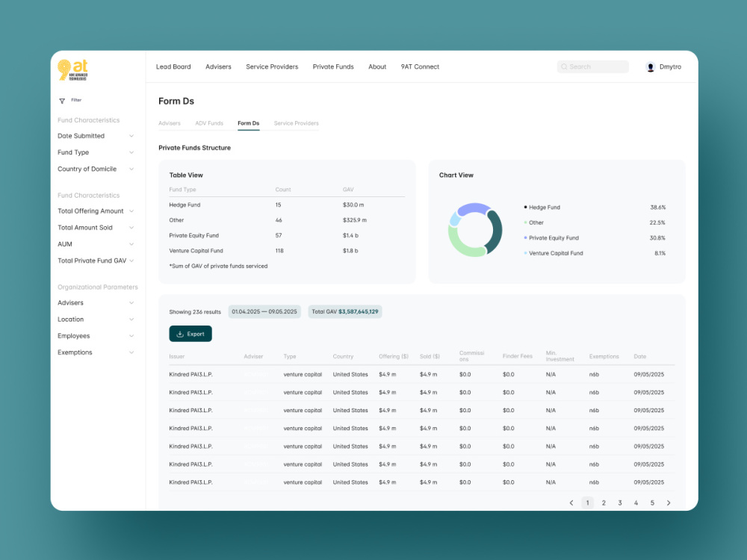Click Other legend color dot

525,223
